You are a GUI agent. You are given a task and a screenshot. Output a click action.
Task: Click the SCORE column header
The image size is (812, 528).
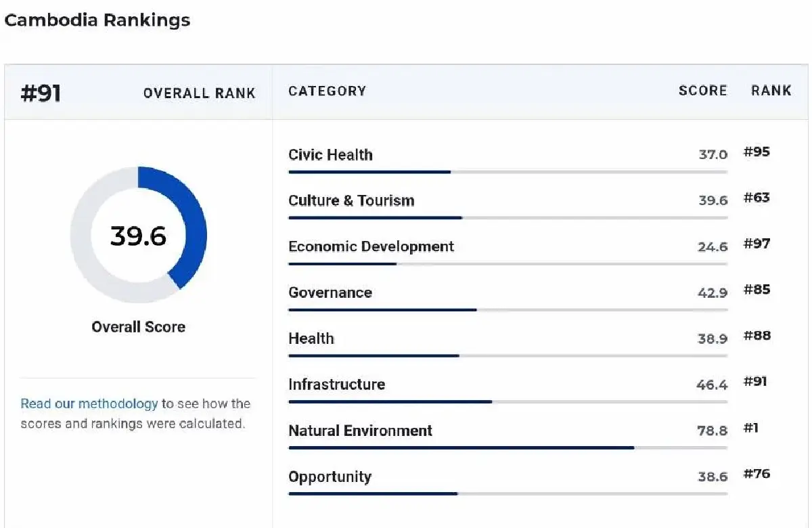pyautogui.click(x=703, y=91)
